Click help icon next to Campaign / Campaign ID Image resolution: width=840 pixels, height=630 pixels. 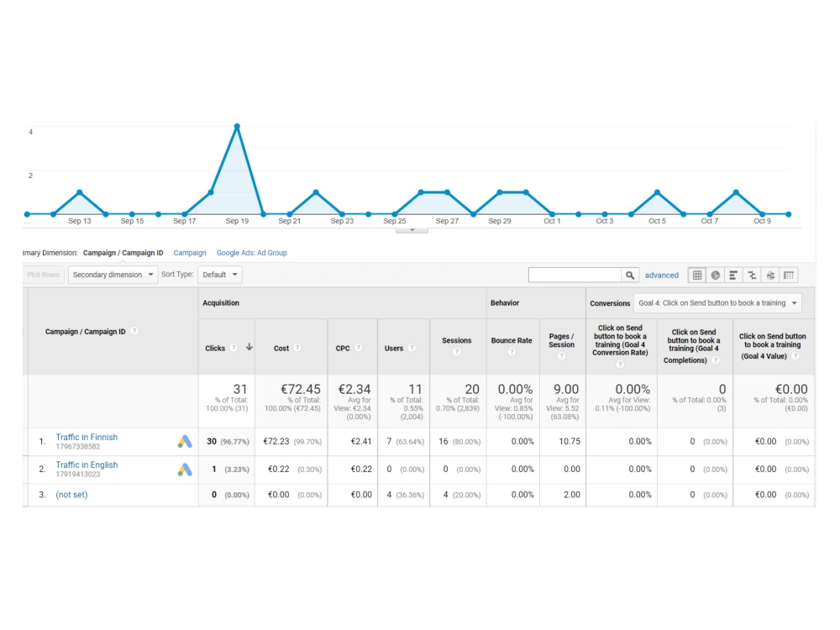coord(134,331)
